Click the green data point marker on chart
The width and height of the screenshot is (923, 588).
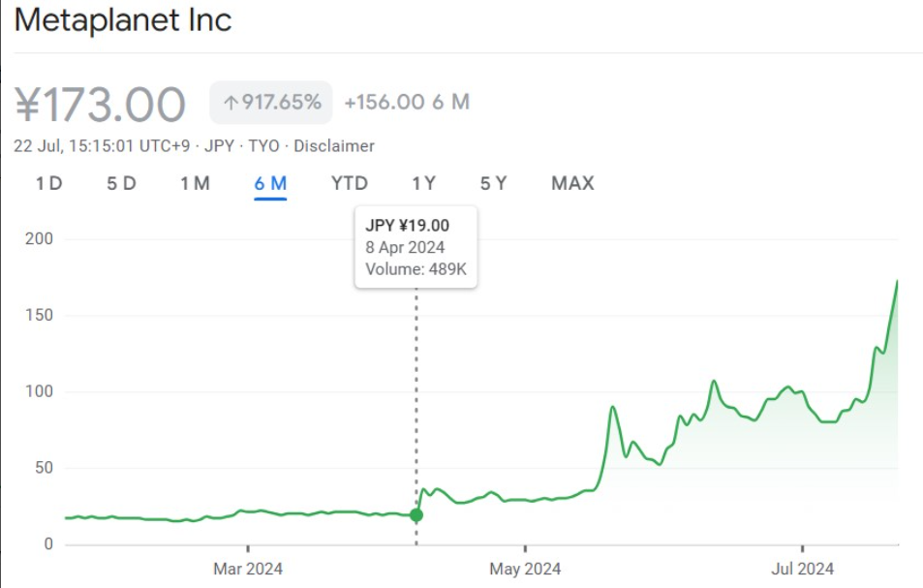click(x=416, y=515)
